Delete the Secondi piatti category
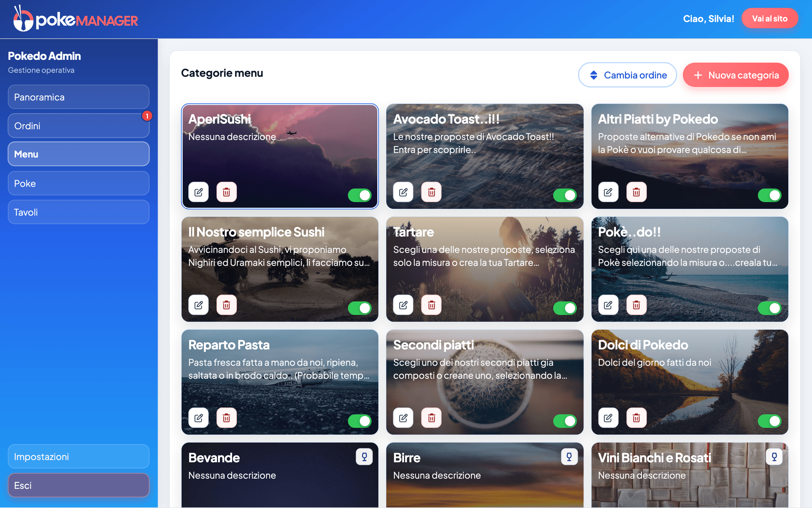Image resolution: width=812 pixels, height=508 pixels. (431, 418)
